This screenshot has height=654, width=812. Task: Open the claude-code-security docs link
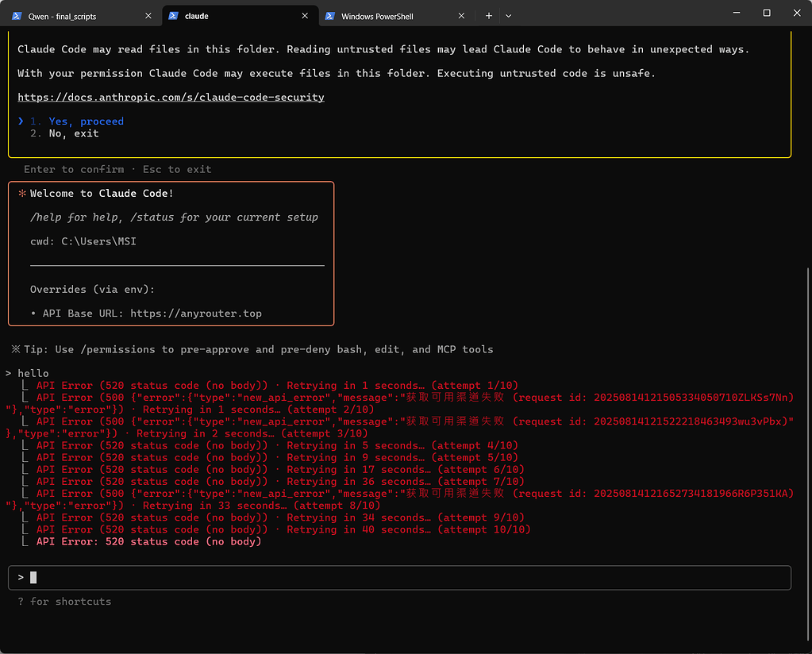[171, 98]
